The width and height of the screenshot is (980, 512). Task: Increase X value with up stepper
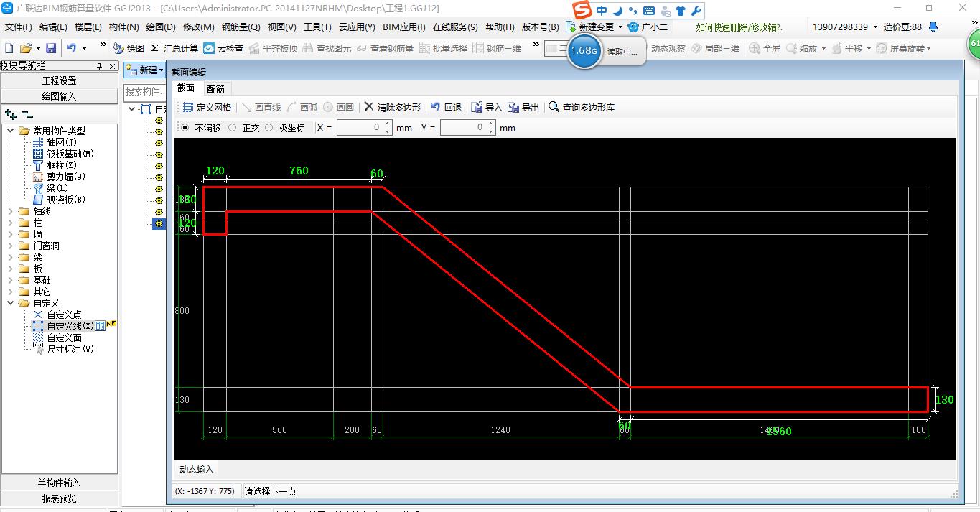coord(388,124)
